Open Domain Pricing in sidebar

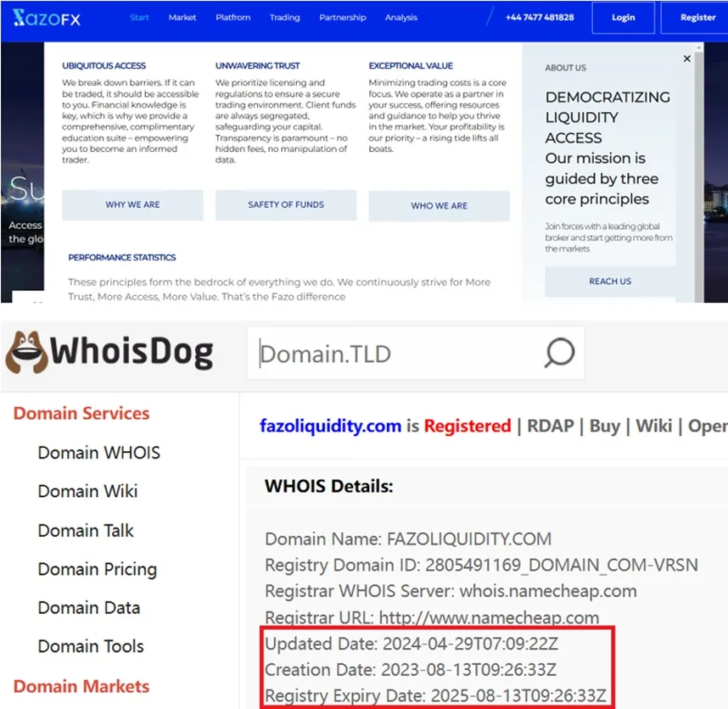[98, 569]
